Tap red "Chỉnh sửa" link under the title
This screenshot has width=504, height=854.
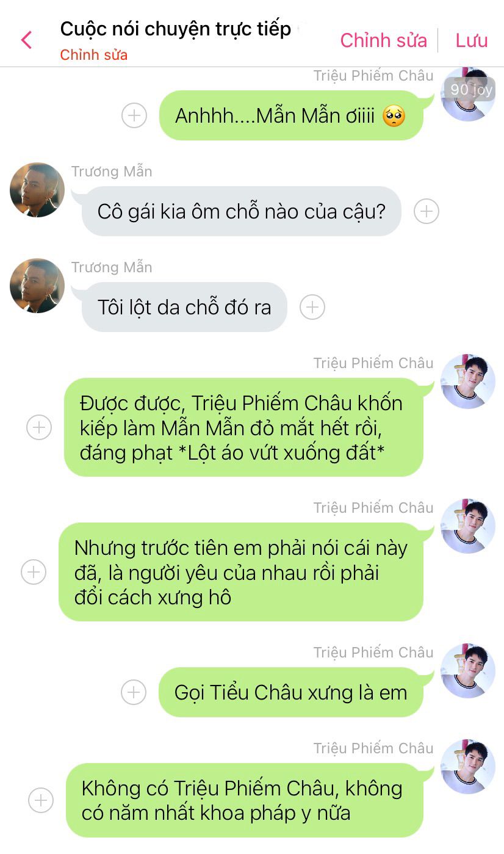[94, 55]
